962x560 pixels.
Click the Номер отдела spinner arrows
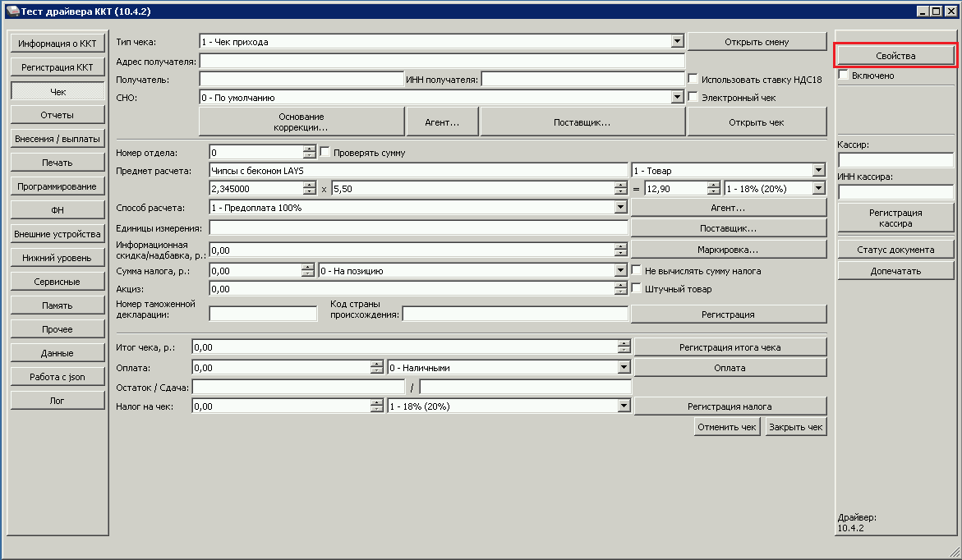309,153
